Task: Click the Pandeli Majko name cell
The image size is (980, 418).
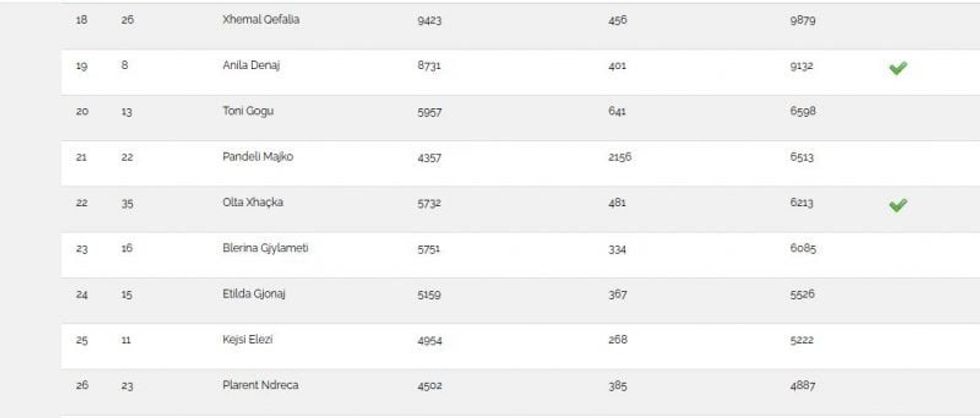Action: [x=257, y=157]
